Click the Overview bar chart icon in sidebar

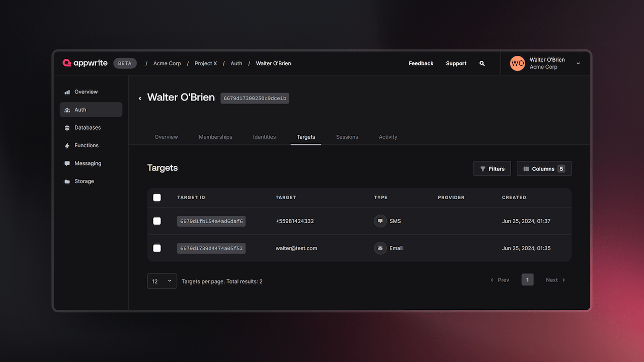coord(67,92)
